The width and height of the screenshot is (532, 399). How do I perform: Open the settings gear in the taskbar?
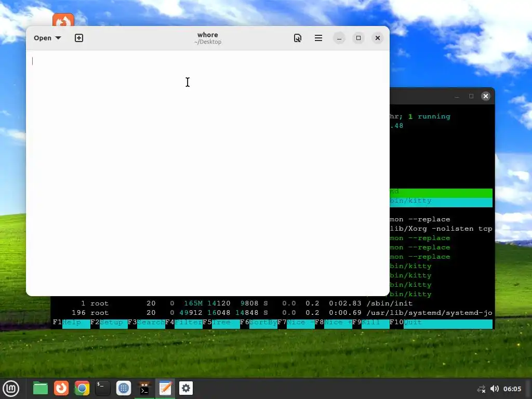186,389
